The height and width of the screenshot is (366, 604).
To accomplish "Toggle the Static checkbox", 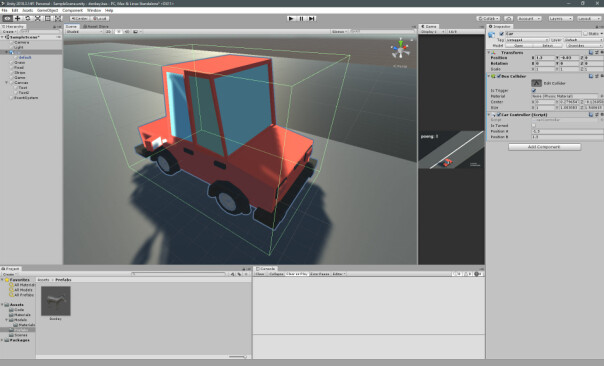I will coord(586,34).
